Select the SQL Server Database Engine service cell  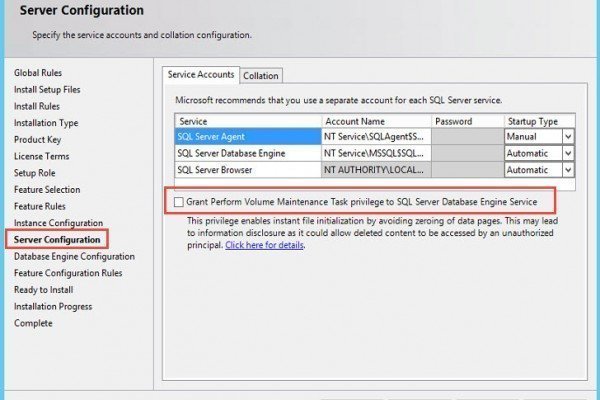(x=248, y=153)
